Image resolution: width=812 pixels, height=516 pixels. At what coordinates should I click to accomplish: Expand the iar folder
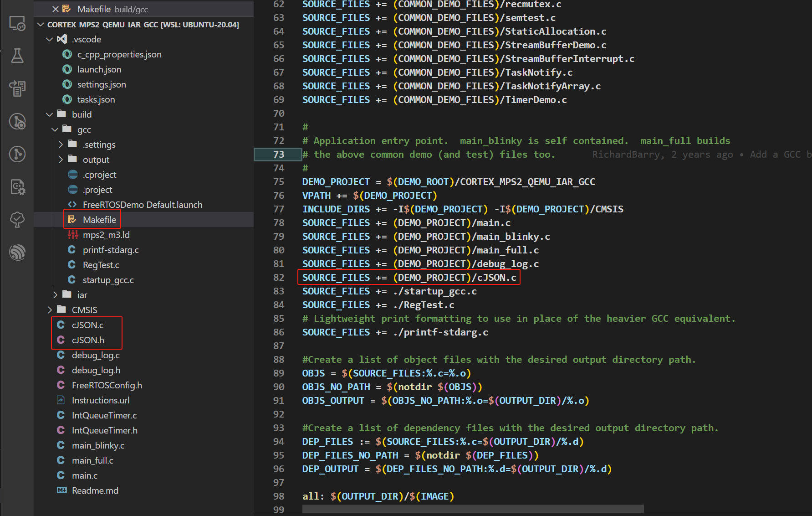tap(55, 295)
